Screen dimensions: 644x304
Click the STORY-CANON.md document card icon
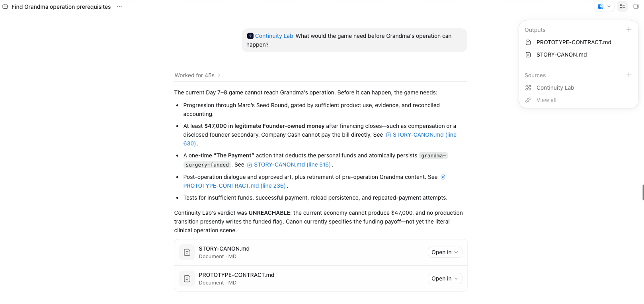click(x=187, y=252)
